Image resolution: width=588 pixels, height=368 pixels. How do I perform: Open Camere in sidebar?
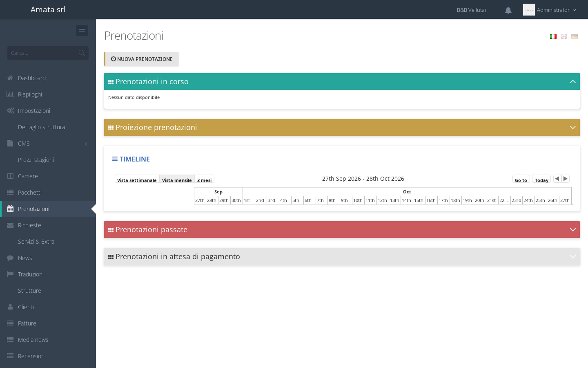[48, 176]
